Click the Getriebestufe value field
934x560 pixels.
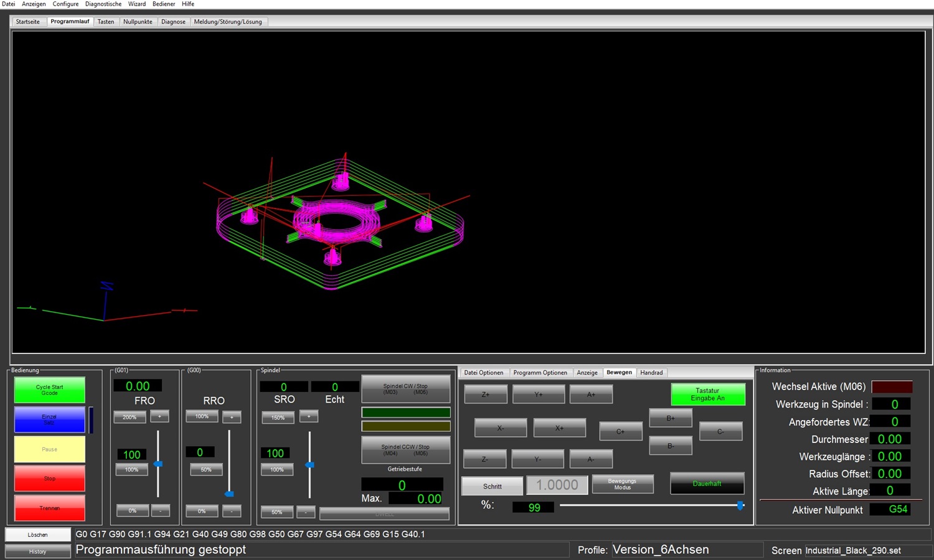point(402,485)
